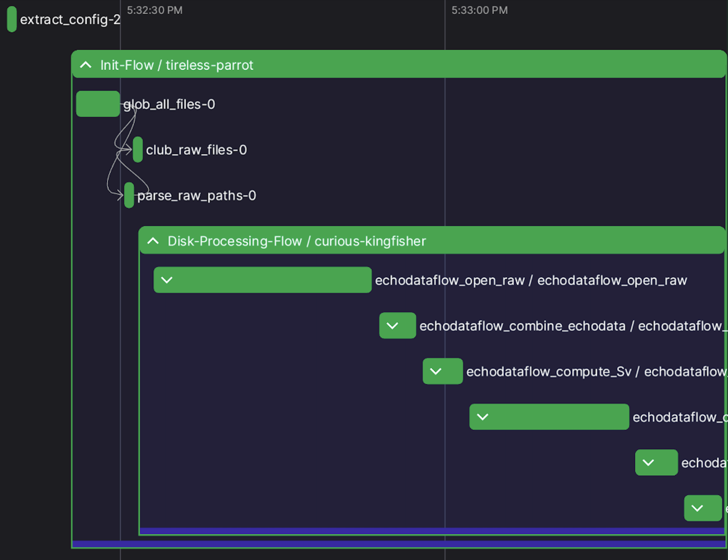Click the 5:32:30 PM timeline heading
The height and width of the screenshot is (560, 728).
pyautogui.click(x=154, y=10)
